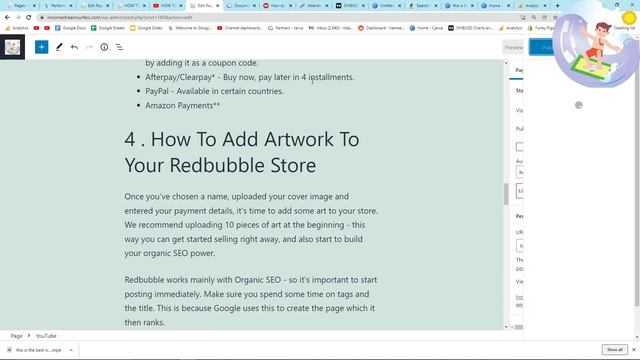The image size is (640, 360).
Task: Redo the last undone edit
Action: tap(89, 47)
